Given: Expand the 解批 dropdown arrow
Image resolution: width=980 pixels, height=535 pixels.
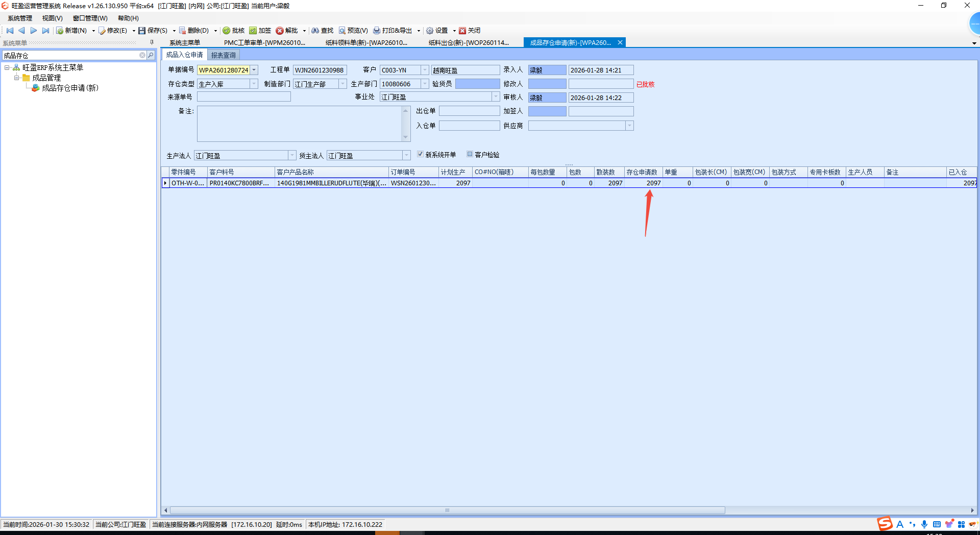Looking at the screenshot, I should click(304, 31).
